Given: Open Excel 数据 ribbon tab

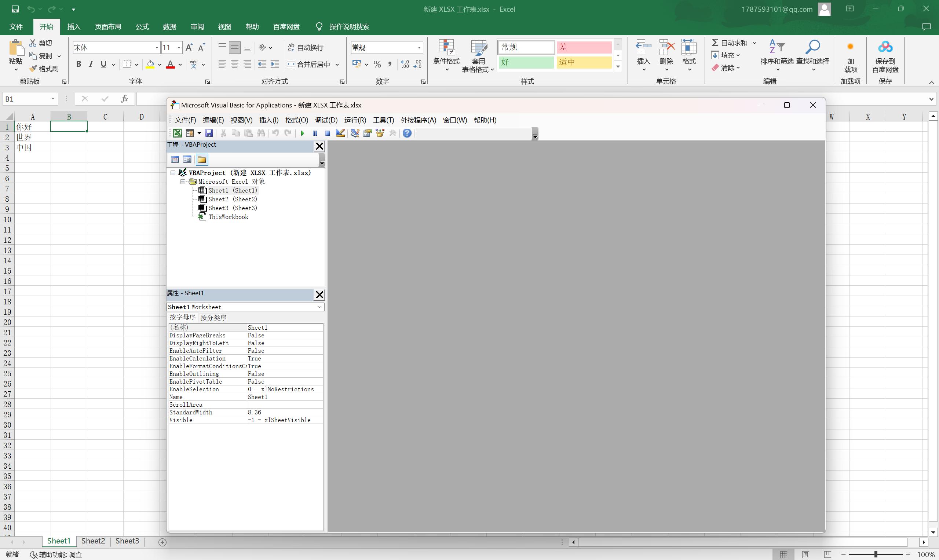Looking at the screenshot, I should click(x=169, y=27).
